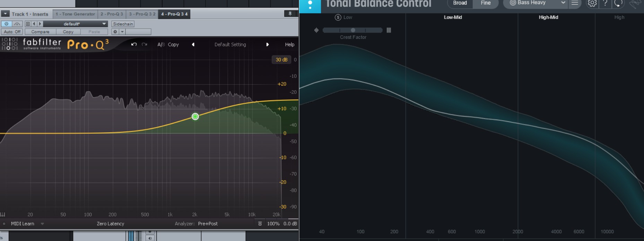644x241 pixels.
Task: Open the Default Setting preset menu
Action: click(230, 45)
